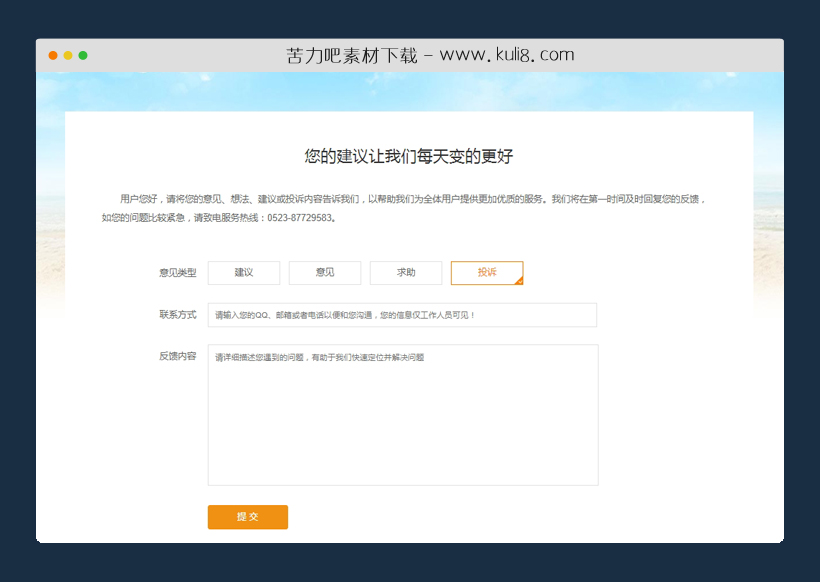Click the red traffic-light dot in title bar

pyautogui.click(x=51, y=56)
